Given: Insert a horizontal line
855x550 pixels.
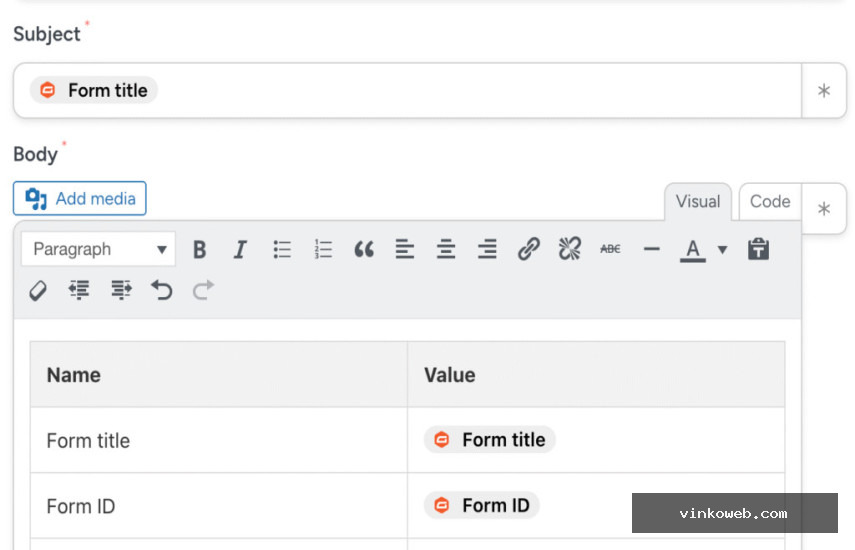Looking at the screenshot, I should tap(652, 250).
